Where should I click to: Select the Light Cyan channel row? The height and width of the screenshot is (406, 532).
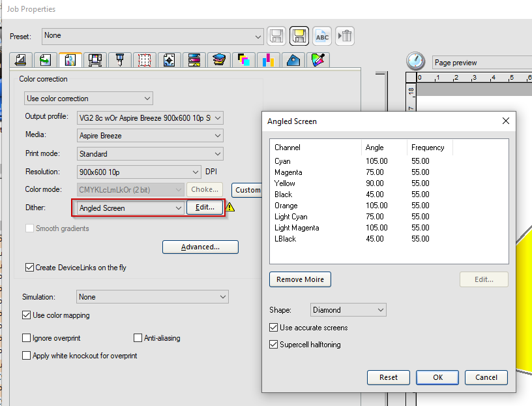point(389,217)
